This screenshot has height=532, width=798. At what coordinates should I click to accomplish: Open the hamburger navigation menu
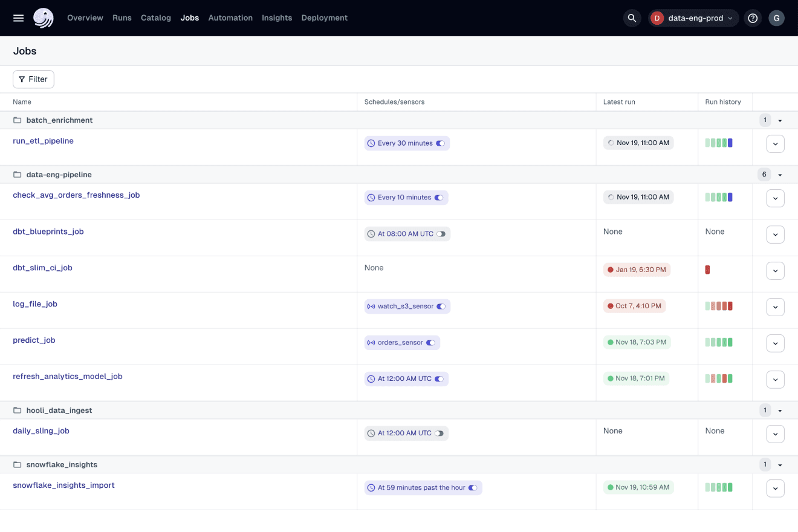19,18
